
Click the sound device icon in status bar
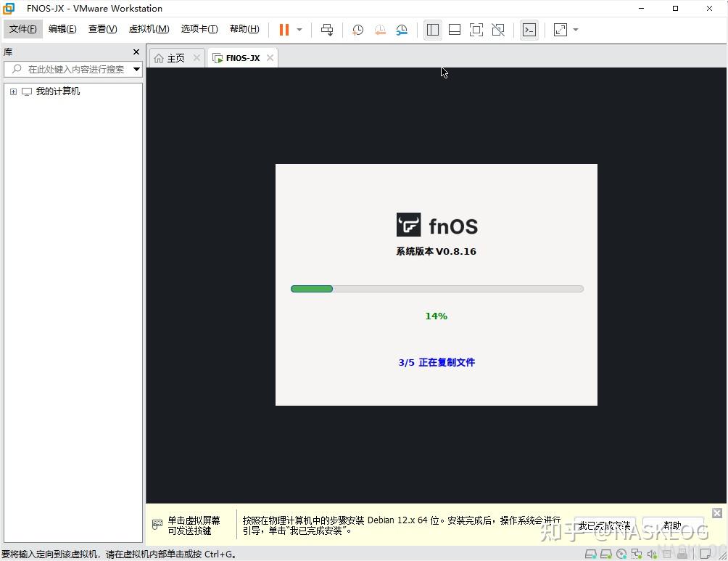click(x=650, y=554)
